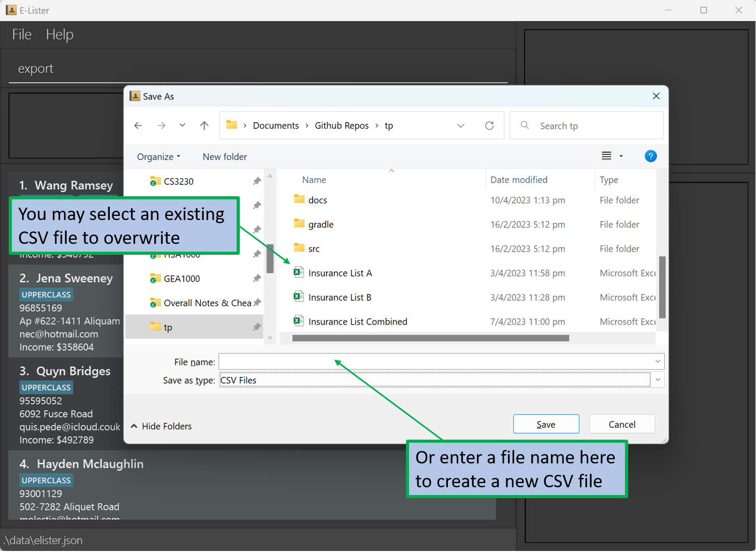Image resolution: width=756 pixels, height=552 pixels.
Task: Open the Organize menu
Action: click(158, 156)
